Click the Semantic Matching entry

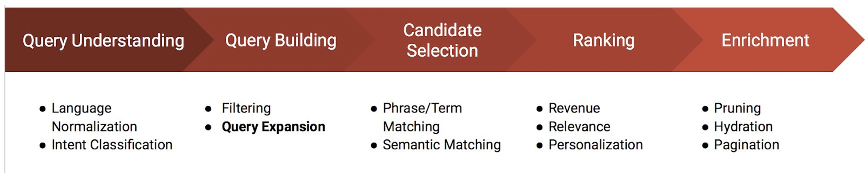click(441, 145)
